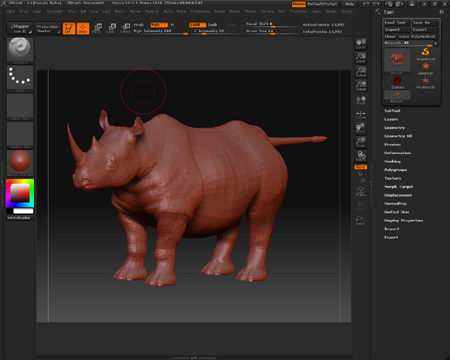Screen dimensions: 450x360
Task: Expand the Masking subpalette
Action: [392, 161]
